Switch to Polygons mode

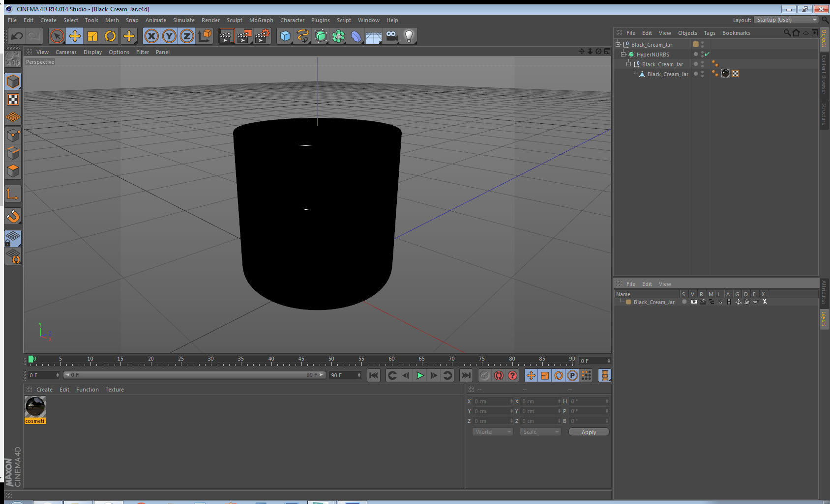[13, 171]
